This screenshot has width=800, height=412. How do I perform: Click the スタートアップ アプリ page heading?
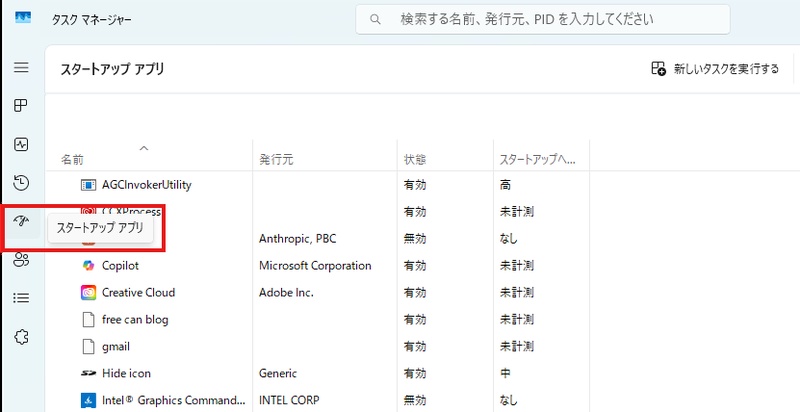tap(112, 69)
